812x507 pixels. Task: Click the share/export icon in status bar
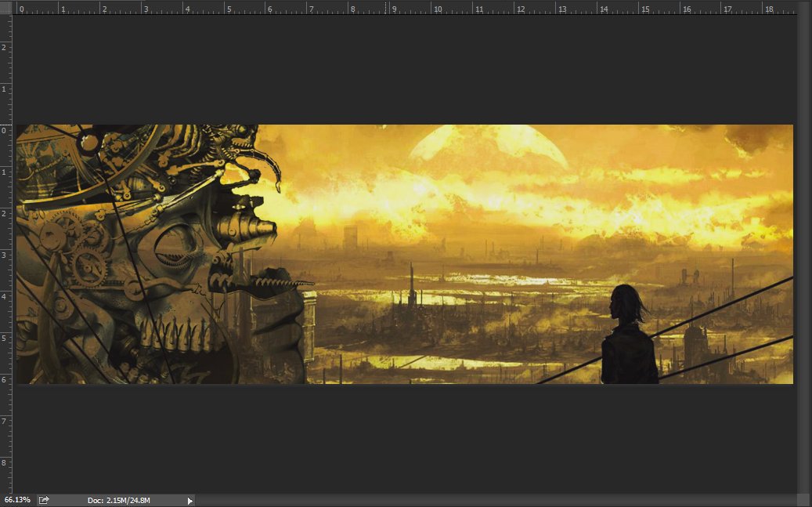(x=44, y=500)
